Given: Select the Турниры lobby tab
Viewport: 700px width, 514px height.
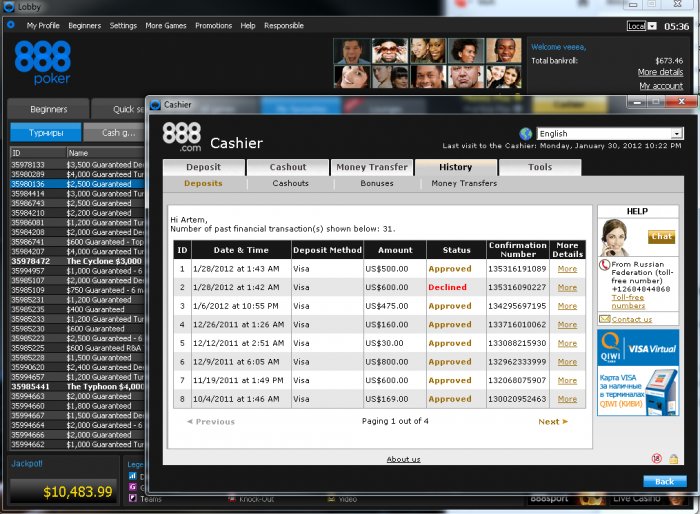Looking at the screenshot, I should click(46, 133).
